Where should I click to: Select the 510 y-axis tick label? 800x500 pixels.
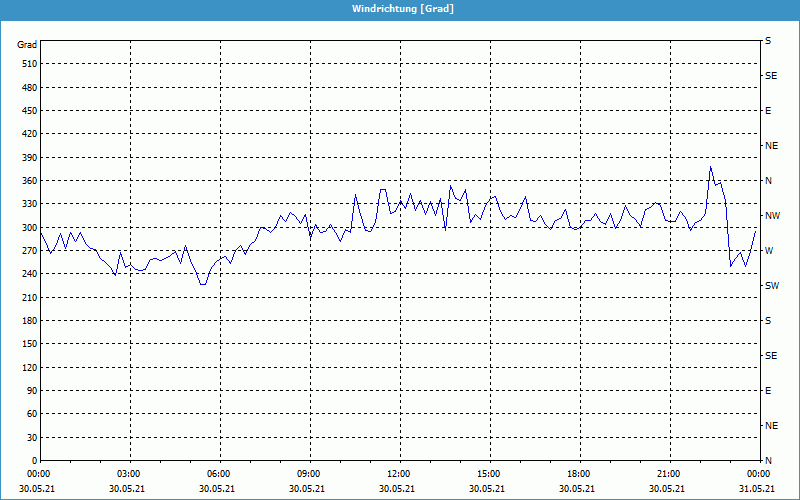tap(28, 64)
